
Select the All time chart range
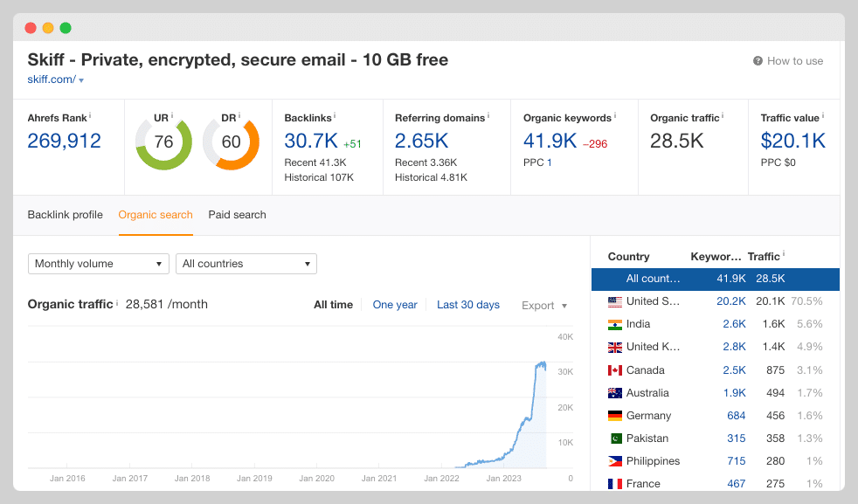333,305
